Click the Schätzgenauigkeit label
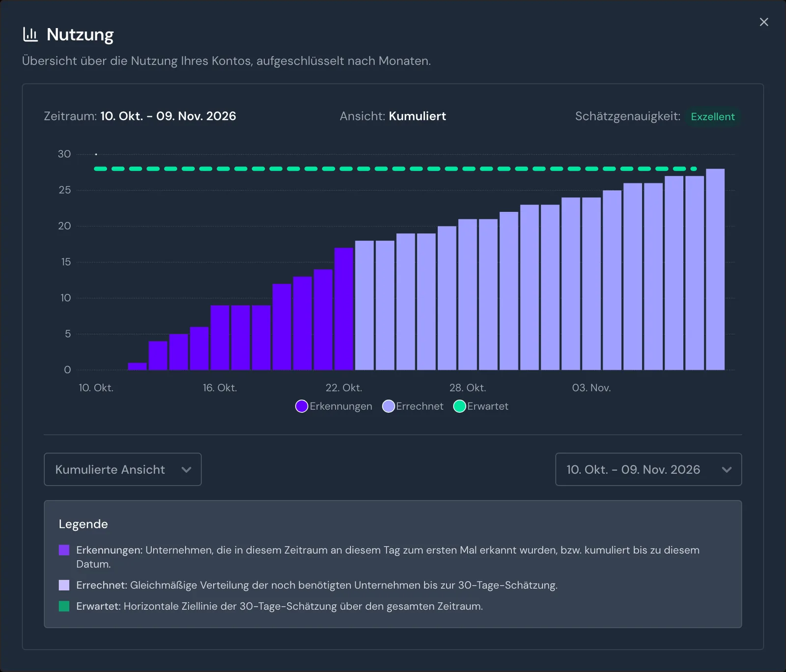 click(x=628, y=116)
